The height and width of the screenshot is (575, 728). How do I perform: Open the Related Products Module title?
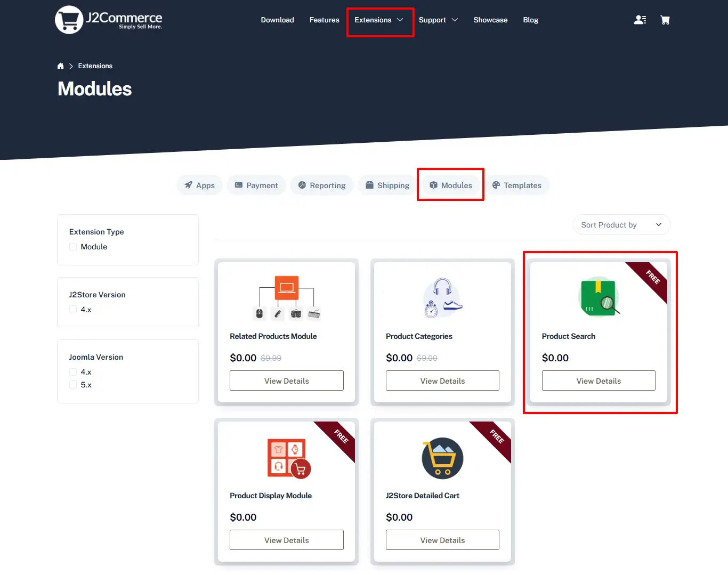[273, 336]
